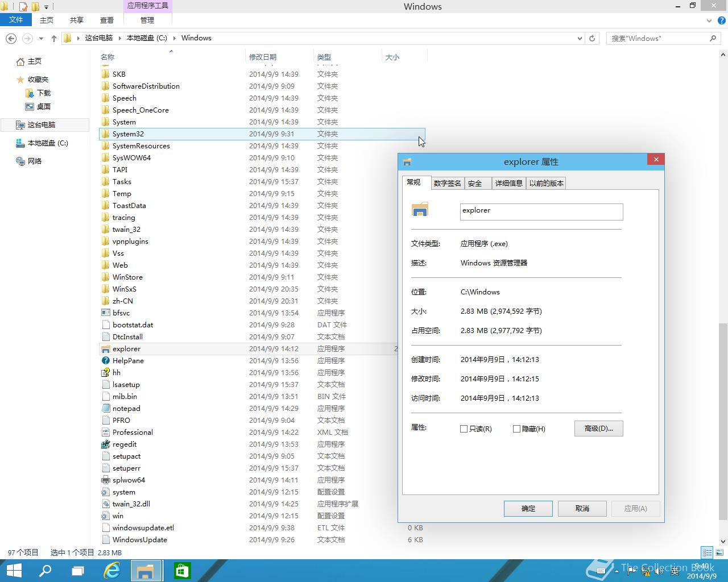Select the hh application icon
This screenshot has height=582, width=728.
click(106, 372)
